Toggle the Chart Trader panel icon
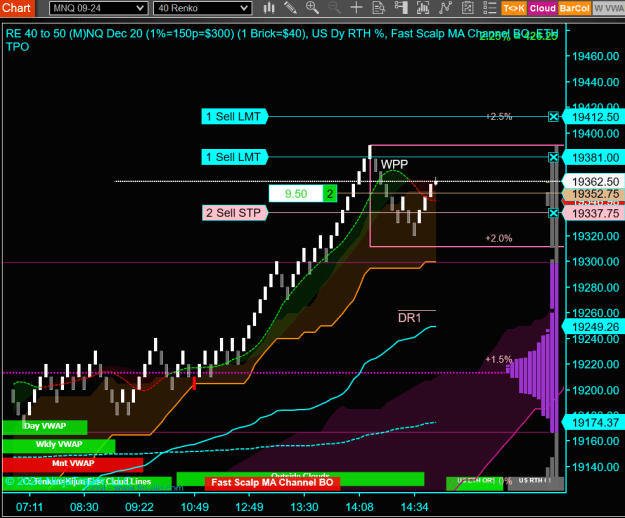This screenshot has height=518, width=625. coord(401,8)
